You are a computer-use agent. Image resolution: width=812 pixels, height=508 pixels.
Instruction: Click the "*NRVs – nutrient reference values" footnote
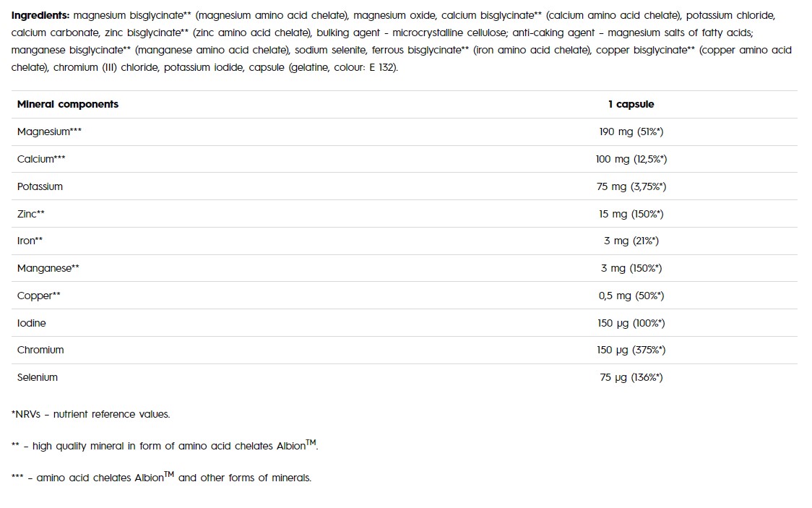pyautogui.click(x=91, y=414)
